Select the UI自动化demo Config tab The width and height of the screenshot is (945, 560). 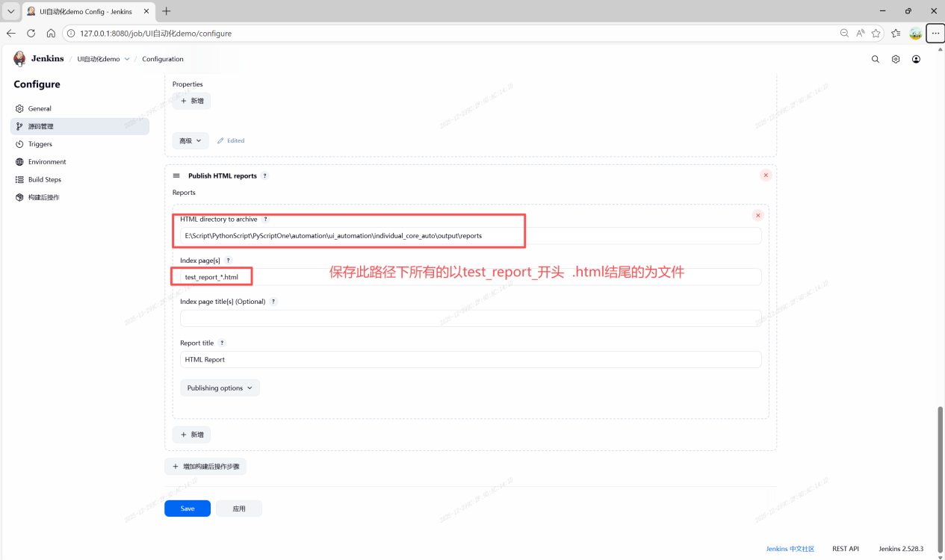[x=88, y=11]
